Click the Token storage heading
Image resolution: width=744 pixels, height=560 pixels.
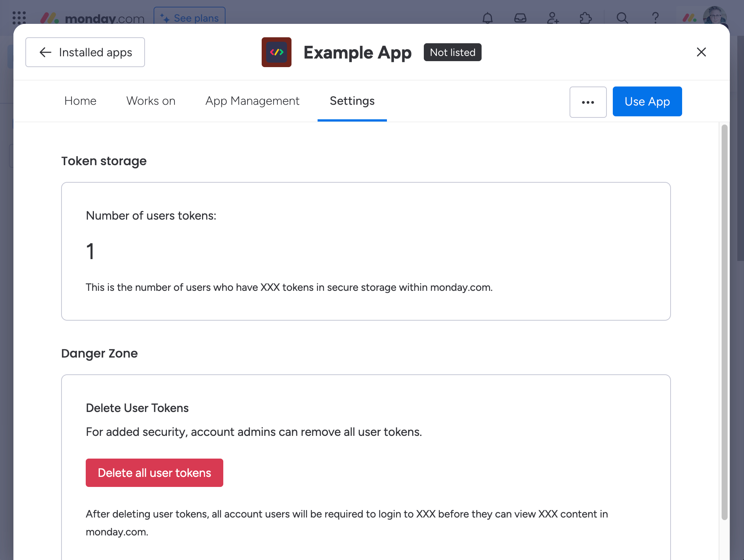[x=104, y=161]
